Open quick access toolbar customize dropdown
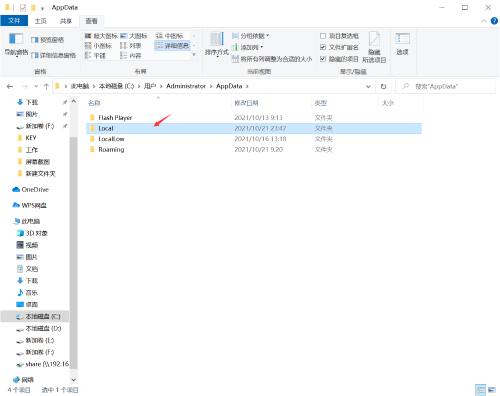Screen dimensions: 500x396 coord(42,8)
